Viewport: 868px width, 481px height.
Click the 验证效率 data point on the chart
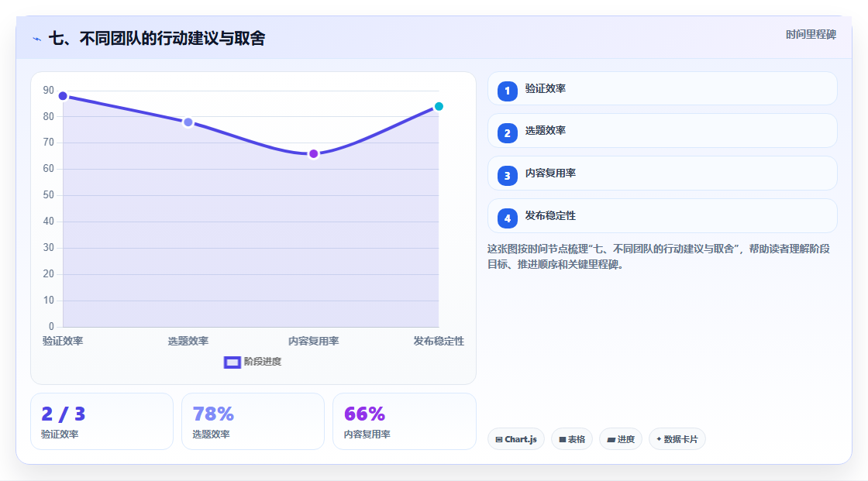click(63, 96)
